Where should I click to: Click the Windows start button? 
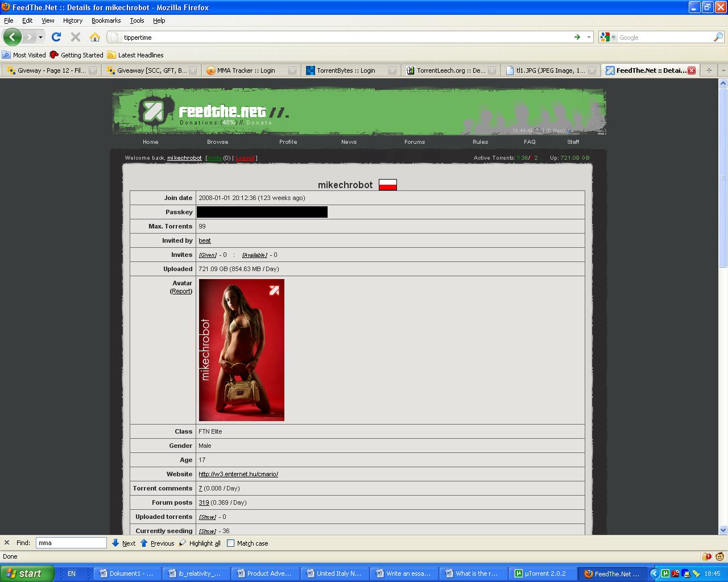pos(27,573)
